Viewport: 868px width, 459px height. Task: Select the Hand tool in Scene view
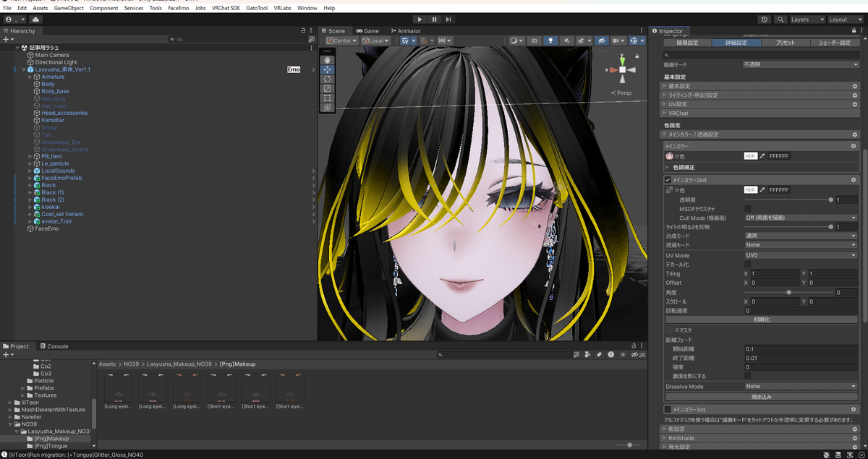327,60
